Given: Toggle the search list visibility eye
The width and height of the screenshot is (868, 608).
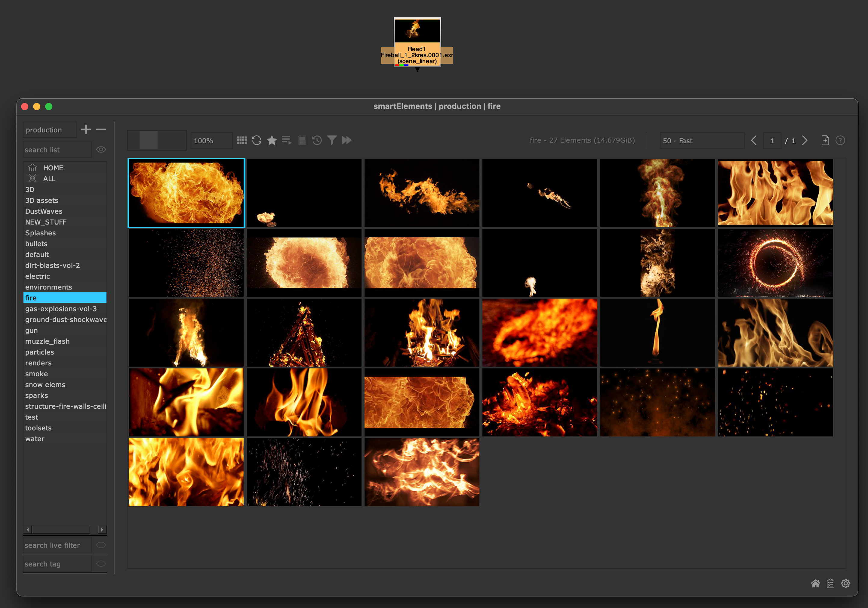Looking at the screenshot, I should [x=101, y=150].
